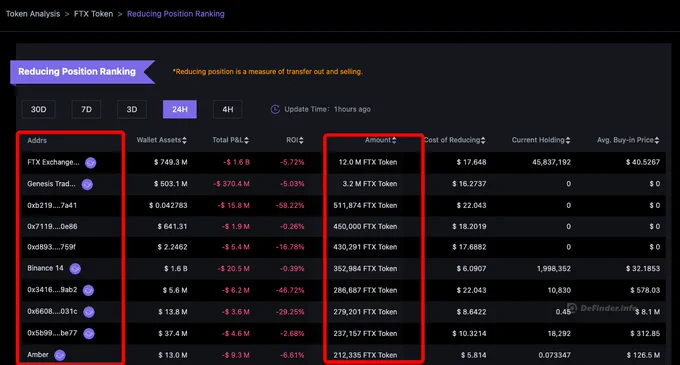The width and height of the screenshot is (680, 365).
Task: Click the 12.0 M FTX Token amount
Action: pos(368,162)
